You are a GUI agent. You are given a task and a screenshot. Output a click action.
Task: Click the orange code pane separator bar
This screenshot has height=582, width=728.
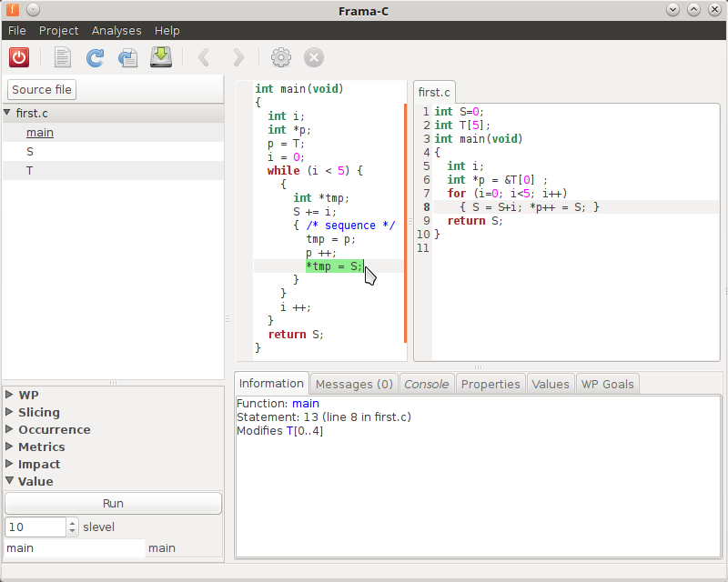point(405,223)
